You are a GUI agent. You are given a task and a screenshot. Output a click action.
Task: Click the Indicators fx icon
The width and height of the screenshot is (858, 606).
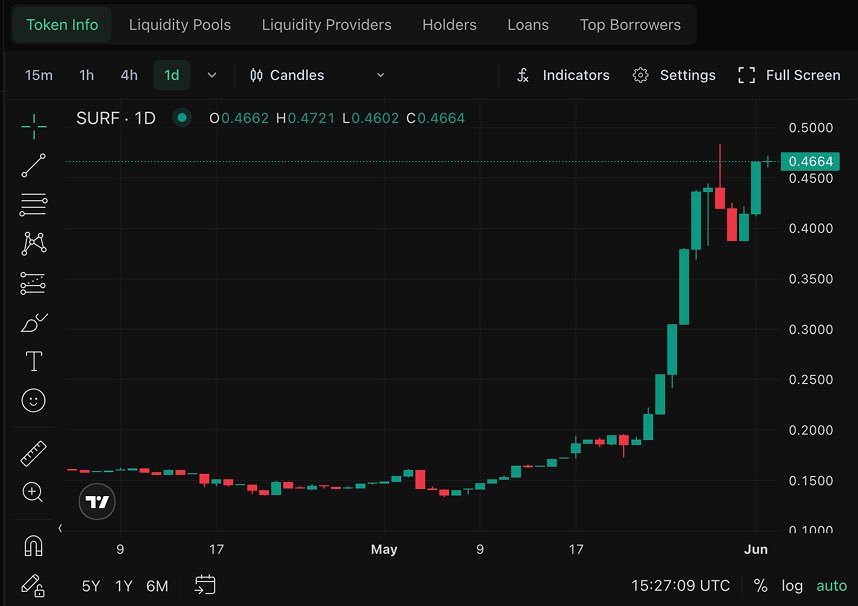point(523,75)
